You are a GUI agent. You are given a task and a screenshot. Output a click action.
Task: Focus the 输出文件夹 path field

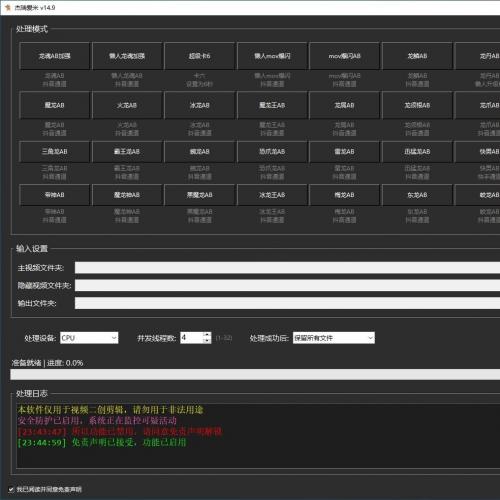coord(287,303)
